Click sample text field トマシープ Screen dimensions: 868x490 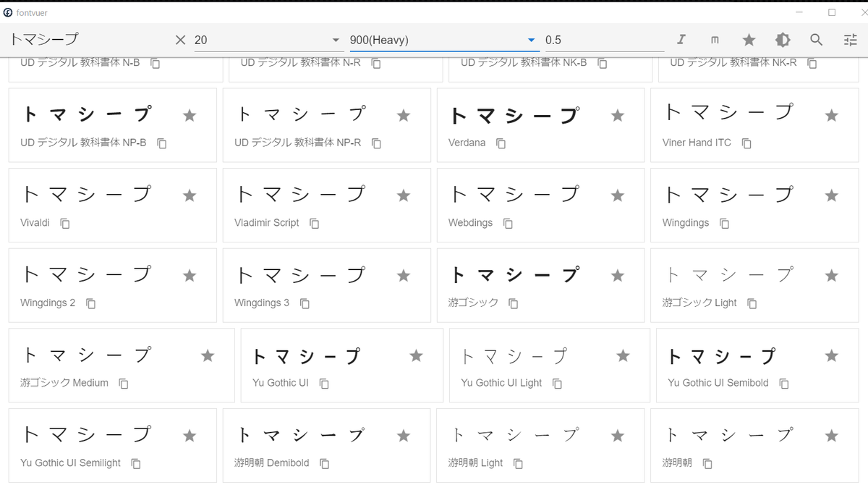(x=90, y=40)
